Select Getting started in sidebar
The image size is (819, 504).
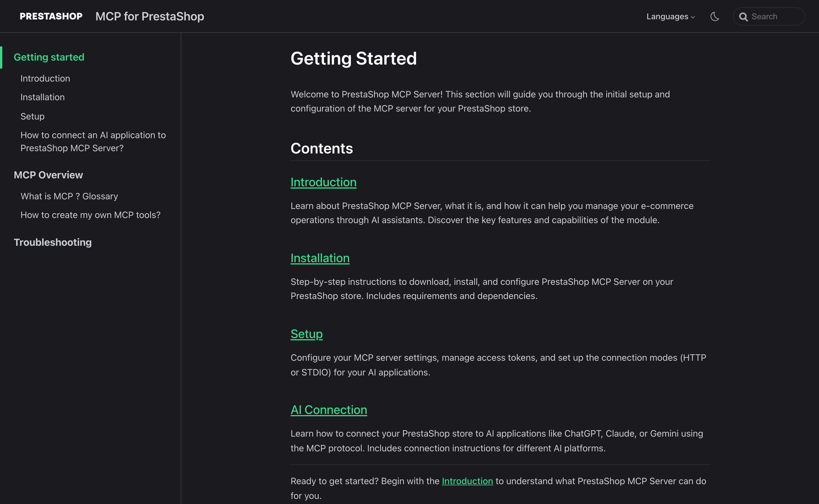pos(49,57)
